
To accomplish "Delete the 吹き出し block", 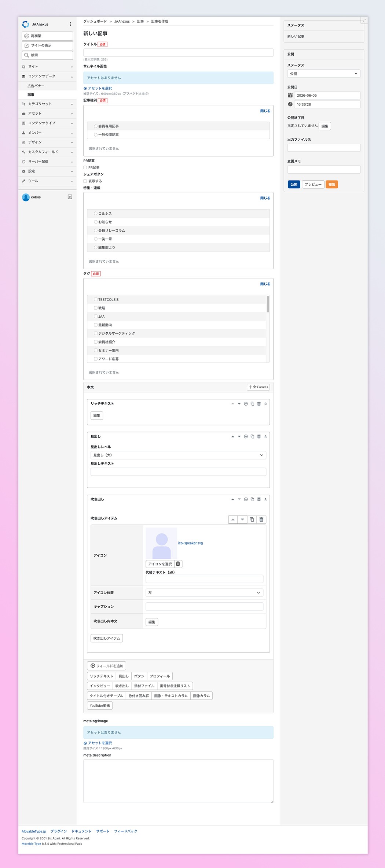I will tap(259, 499).
